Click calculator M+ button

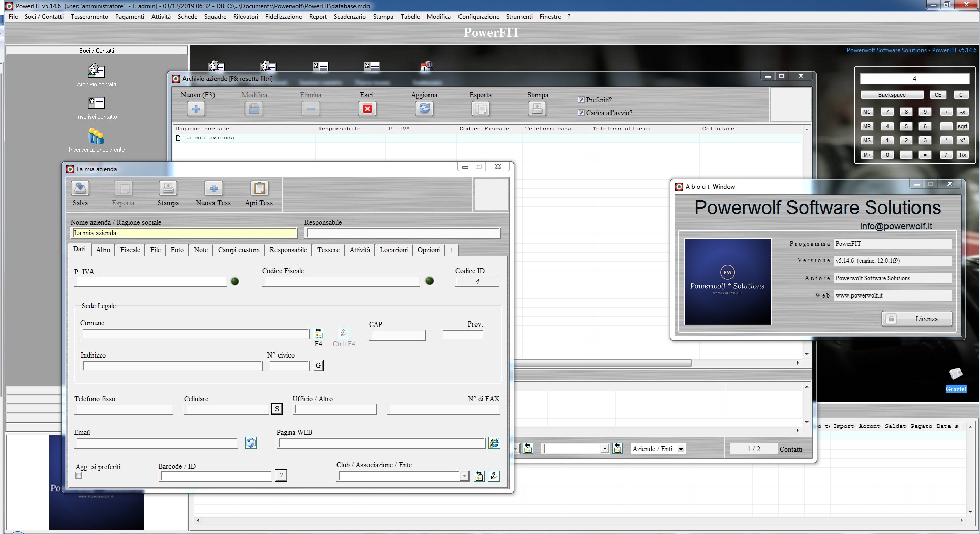coord(867,155)
